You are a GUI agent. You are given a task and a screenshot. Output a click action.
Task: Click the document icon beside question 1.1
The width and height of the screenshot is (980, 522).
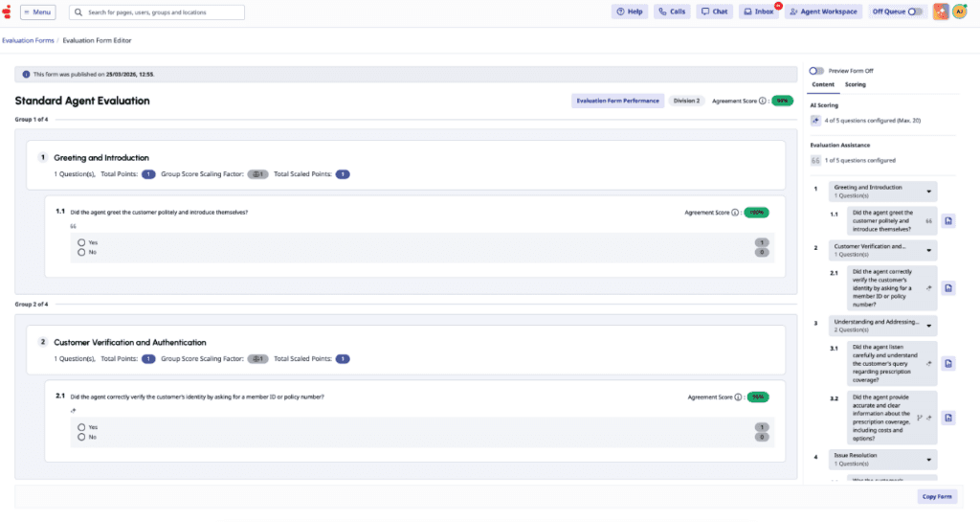coord(947,221)
